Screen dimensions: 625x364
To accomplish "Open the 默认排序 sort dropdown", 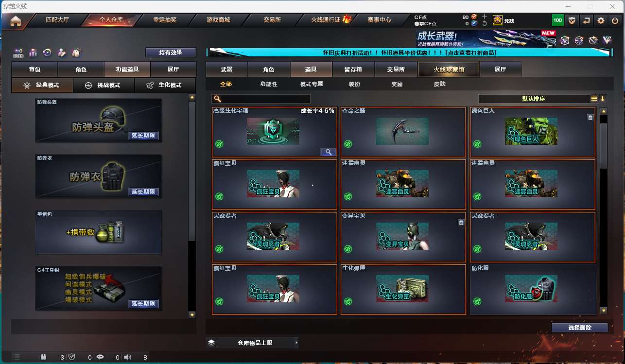I will pos(534,99).
